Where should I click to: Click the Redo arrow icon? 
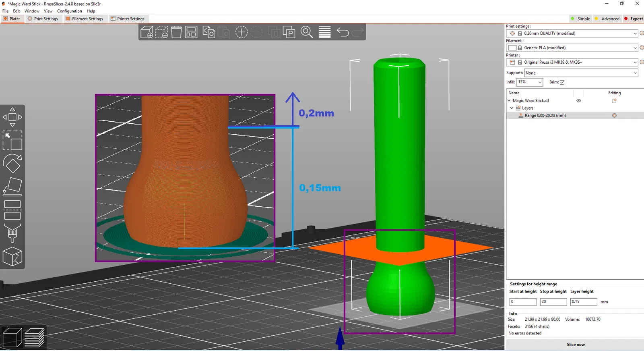click(357, 32)
